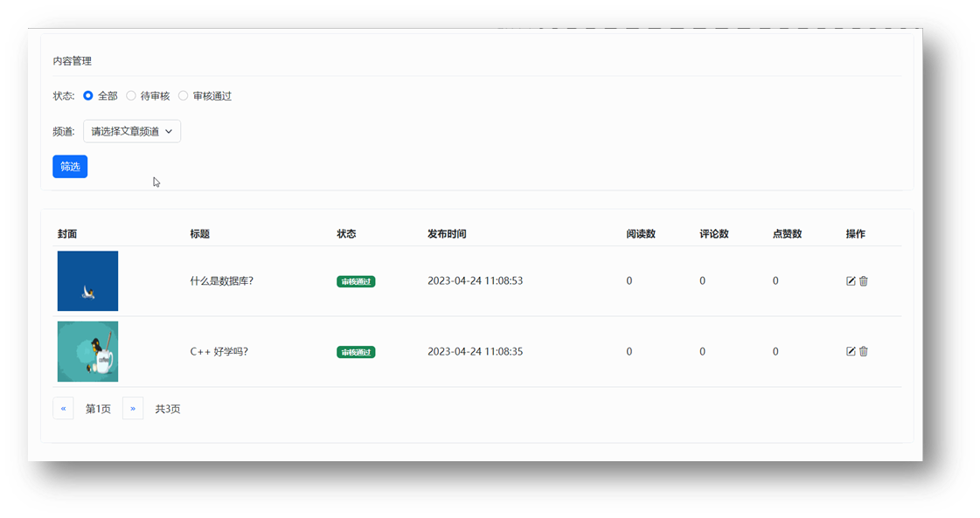Screen dimensions: 980x518
Task: Click the title text "什么是数据库?"
Action: click(x=221, y=281)
